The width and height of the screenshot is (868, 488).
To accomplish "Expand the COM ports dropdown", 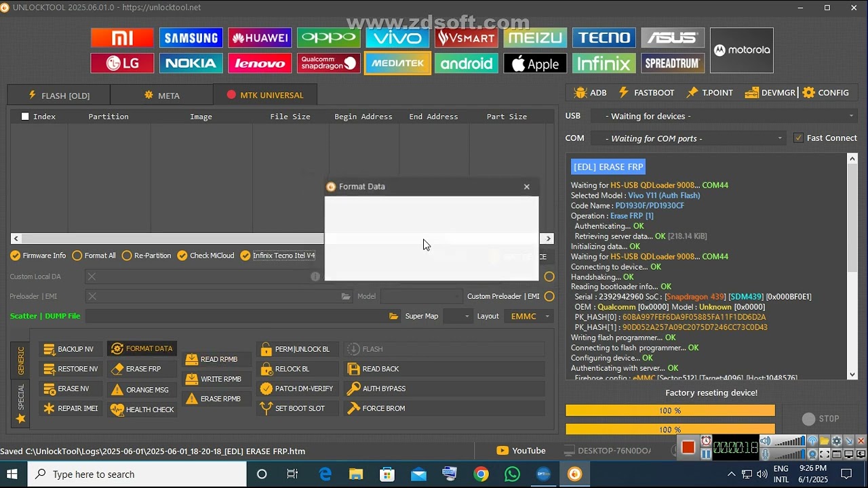I will [688, 138].
